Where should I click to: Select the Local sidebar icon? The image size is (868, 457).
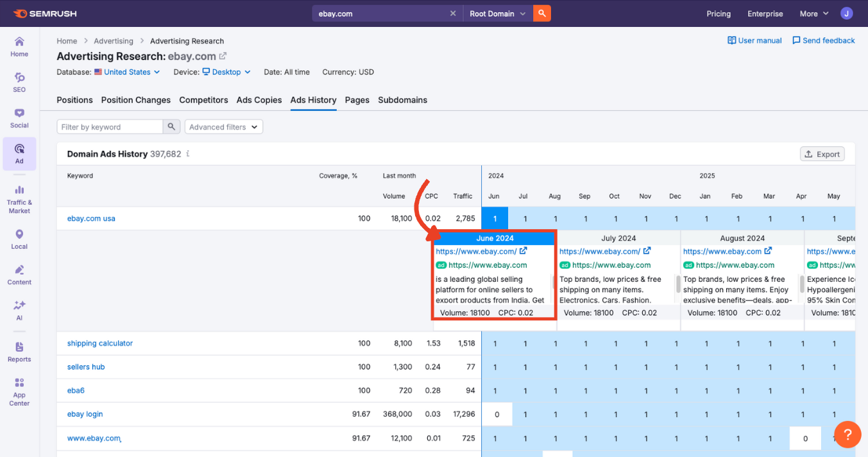click(x=19, y=238)
